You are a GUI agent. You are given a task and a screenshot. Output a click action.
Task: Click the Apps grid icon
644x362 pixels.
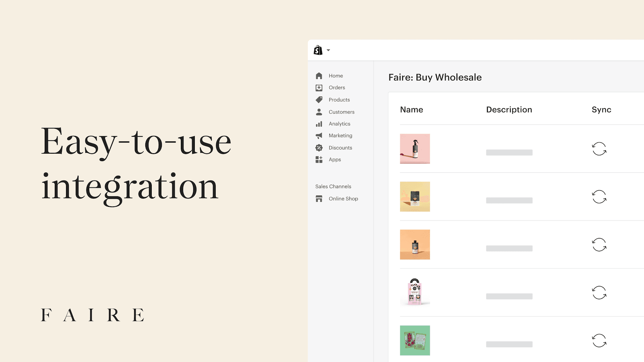coord(319,160)
